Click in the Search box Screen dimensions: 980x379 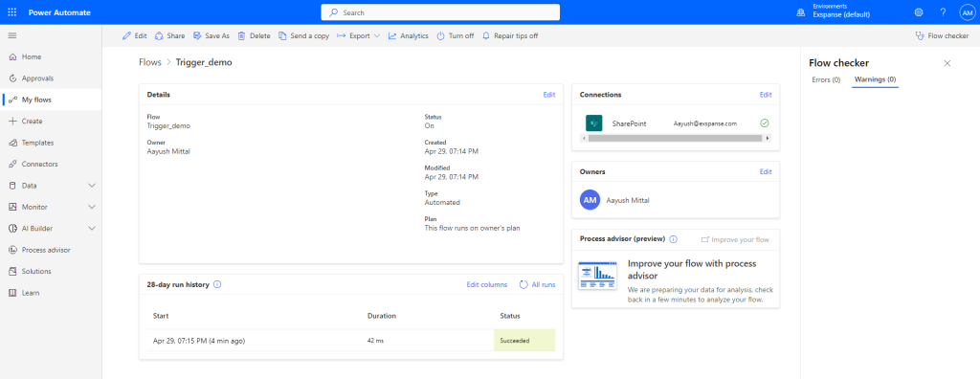(x=440, y=12)
